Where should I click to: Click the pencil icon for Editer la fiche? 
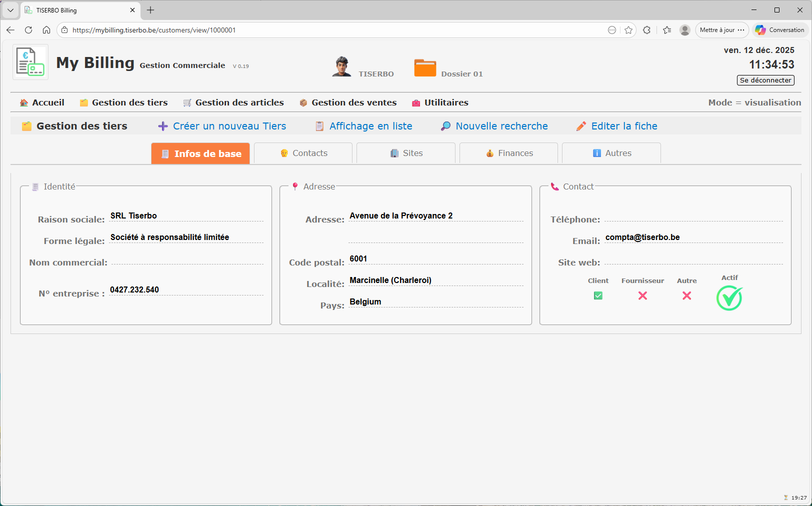click(581, 125)
